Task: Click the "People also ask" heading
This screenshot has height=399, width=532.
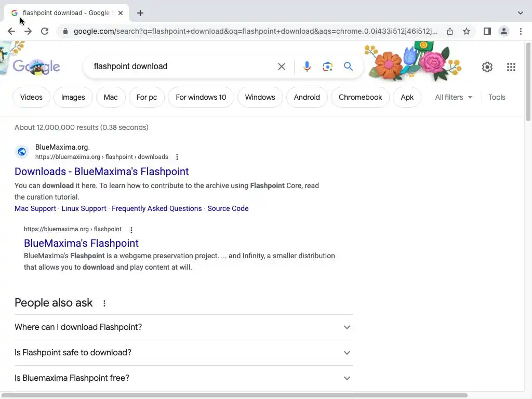Action: tap(54, 303)
